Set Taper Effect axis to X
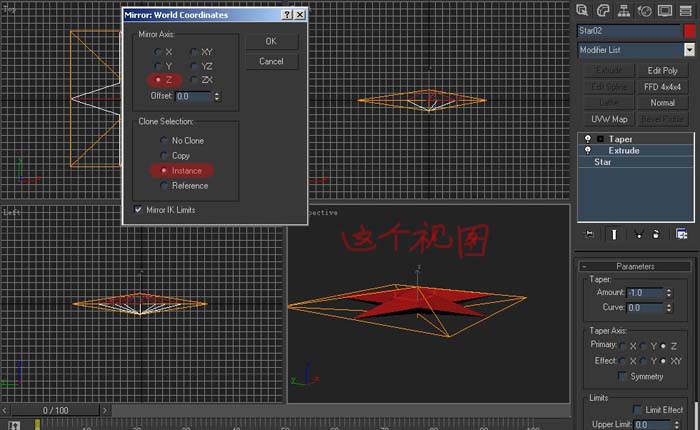700x430 pixels. 623,361
